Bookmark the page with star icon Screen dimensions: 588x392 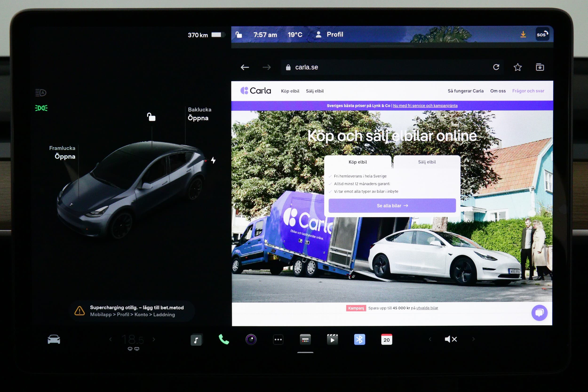(518, 67)
